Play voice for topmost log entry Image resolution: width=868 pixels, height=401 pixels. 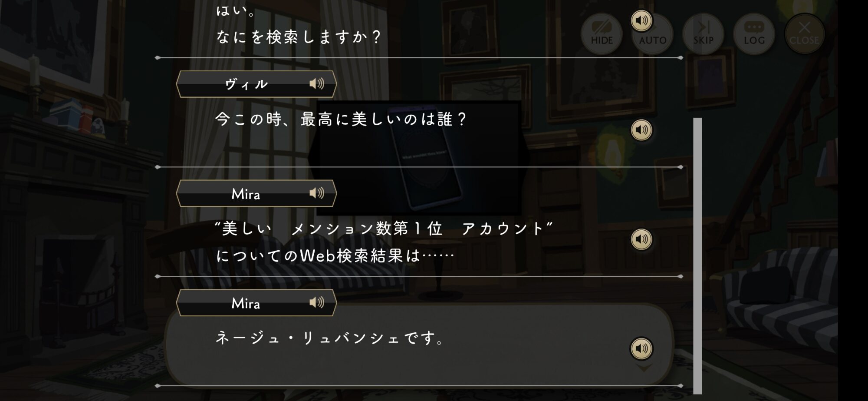pyautogui.click(x=641, y=20)
